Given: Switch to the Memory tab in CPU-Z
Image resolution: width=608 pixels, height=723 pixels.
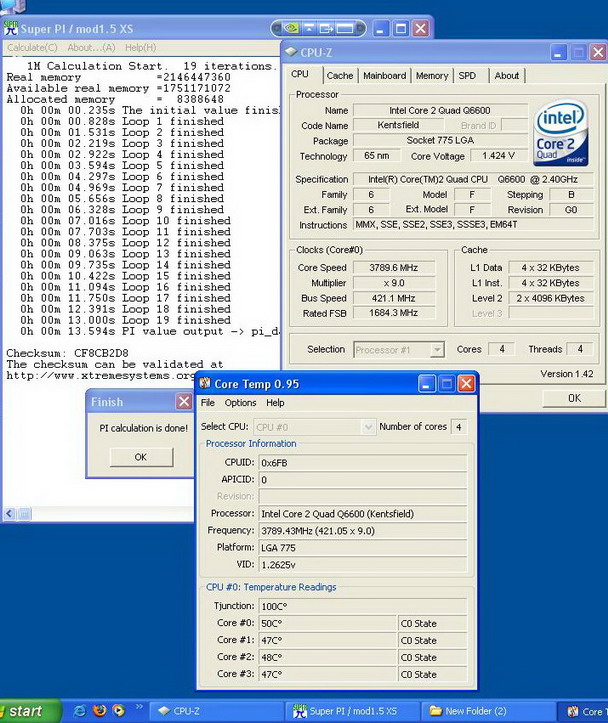Looking at the screenshot, I should tap(432, 75).
